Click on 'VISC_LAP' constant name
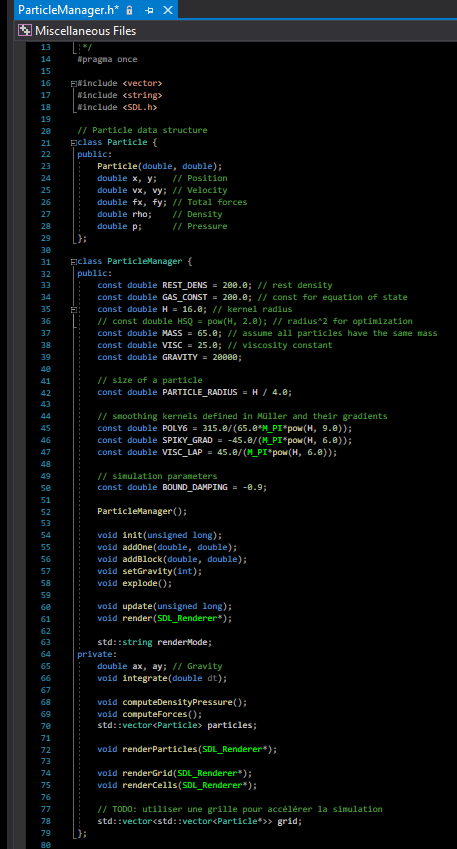 (x=182, y=452)
